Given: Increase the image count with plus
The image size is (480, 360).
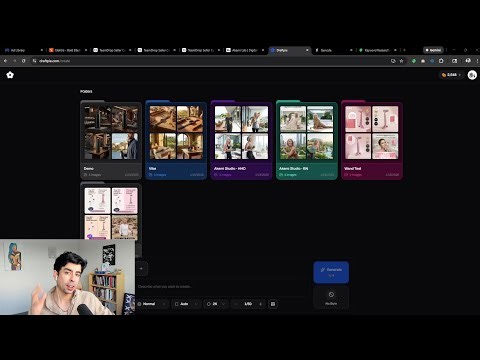Looking at the screenshot, I should [x=261, y=304].
